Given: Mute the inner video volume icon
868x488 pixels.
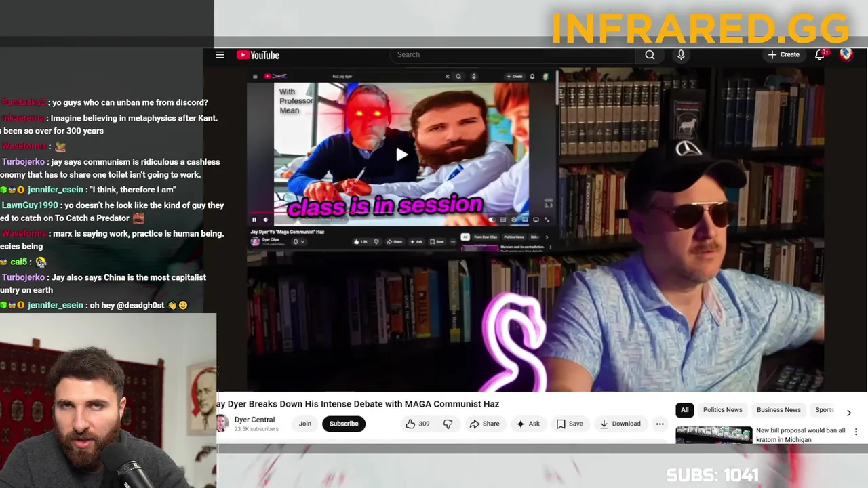Looking at the screenshot, I should tap(265, 220).
